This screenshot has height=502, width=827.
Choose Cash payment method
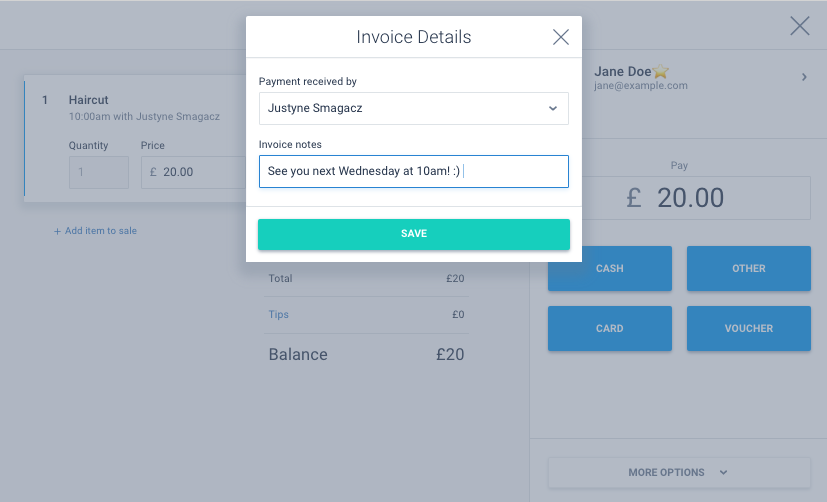609,268
